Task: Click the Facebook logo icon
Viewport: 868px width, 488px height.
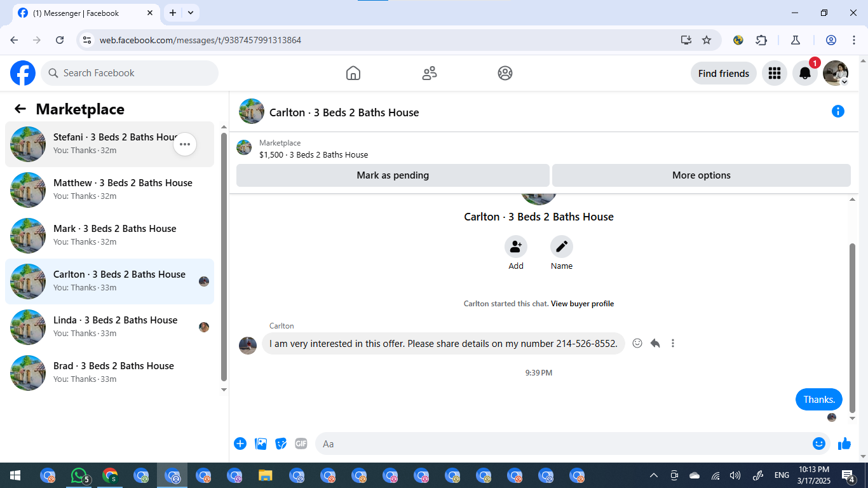Action: tap(23, 73)
